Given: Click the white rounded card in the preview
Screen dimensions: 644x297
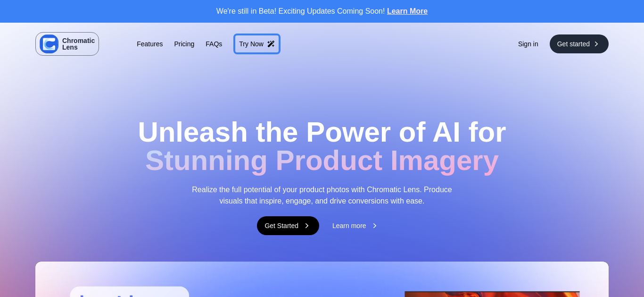Looking at the screenshot, I should [130, 292].
